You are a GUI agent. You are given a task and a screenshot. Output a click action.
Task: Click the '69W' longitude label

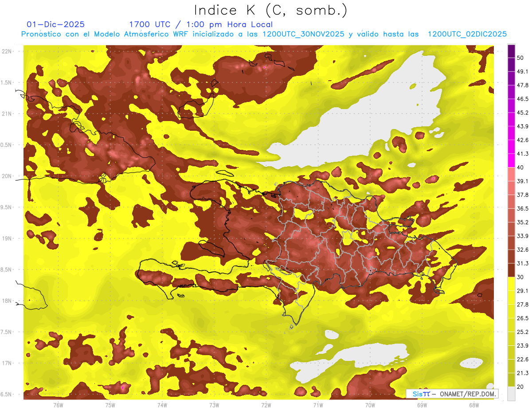coord(422,405)
